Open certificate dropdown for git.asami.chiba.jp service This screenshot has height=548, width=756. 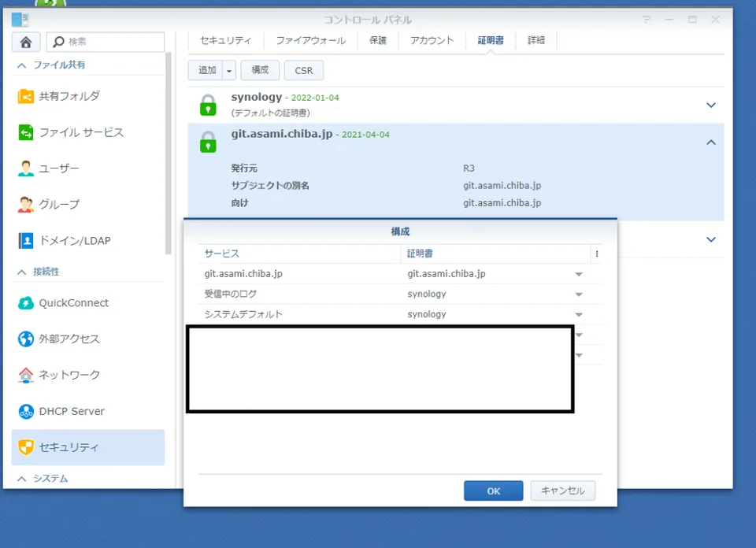click(579, 274)
